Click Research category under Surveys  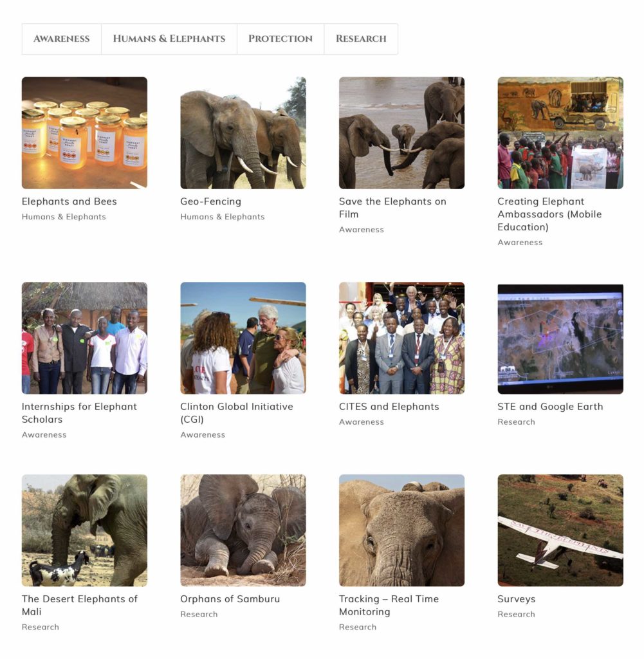(x=516, y=614)
